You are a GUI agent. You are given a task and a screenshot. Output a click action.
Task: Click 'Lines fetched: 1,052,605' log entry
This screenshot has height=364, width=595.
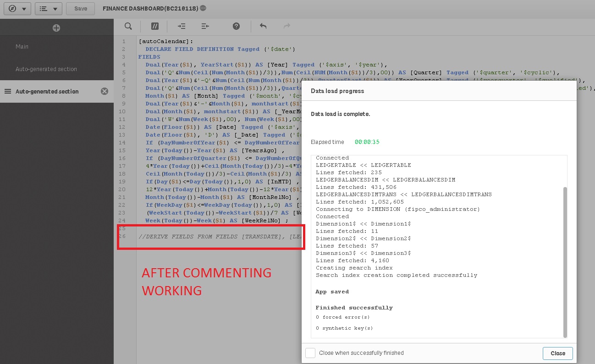[360, 202]
